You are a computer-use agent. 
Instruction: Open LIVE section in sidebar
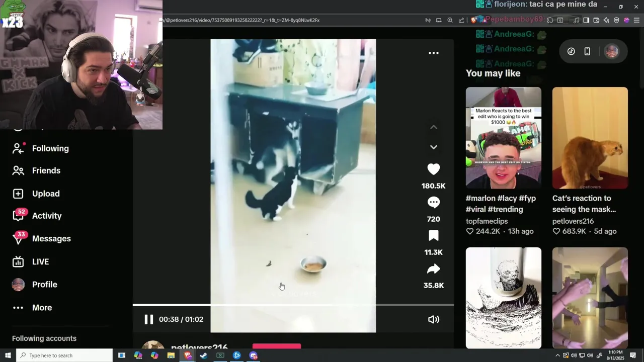click(40, 261)
